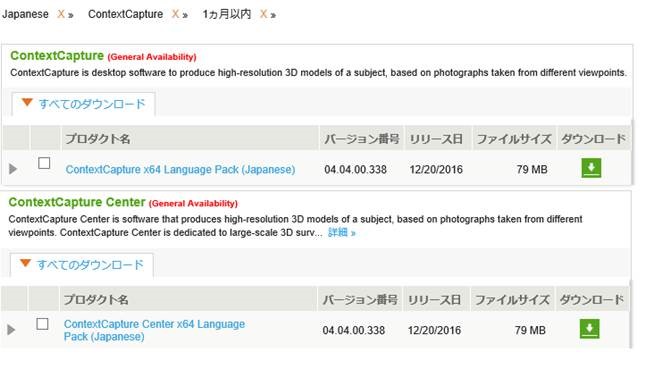Open the ContextCapture product heading
Image resolution: width=654 pixels, height=369 pixels.
click(x=57, y=56)
